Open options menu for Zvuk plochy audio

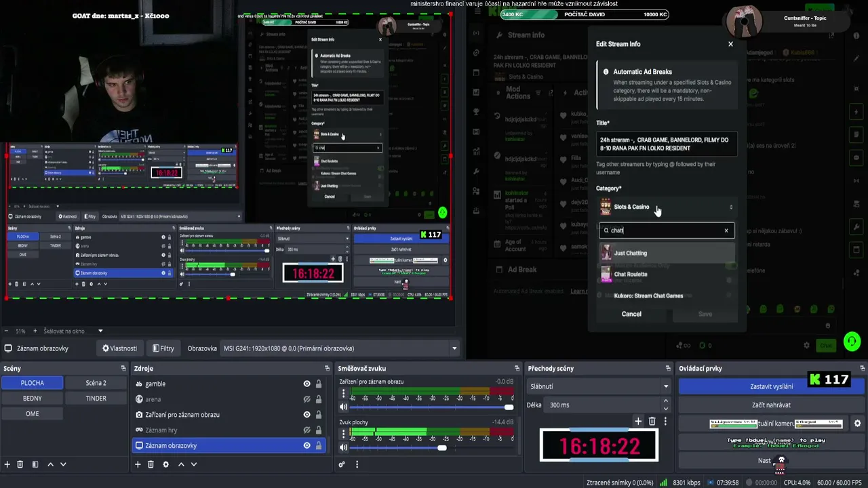[x=343, y=434]
